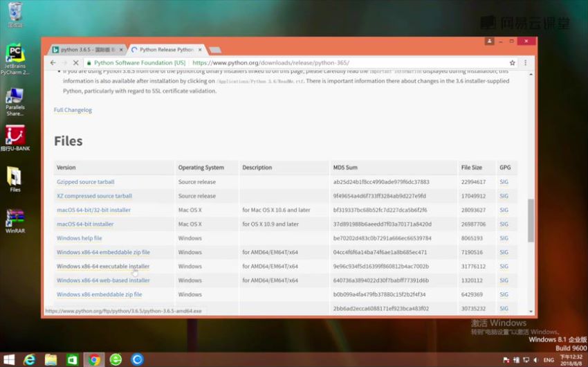Download Windows x86-64 embeddable zip file
Viewport: 588px width, 367px height.
103,252
